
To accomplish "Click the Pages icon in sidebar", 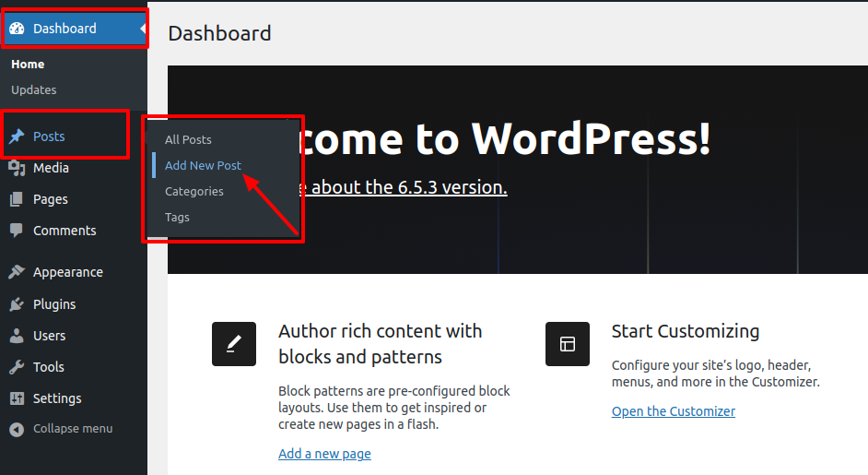I will [x=17, y=199].
